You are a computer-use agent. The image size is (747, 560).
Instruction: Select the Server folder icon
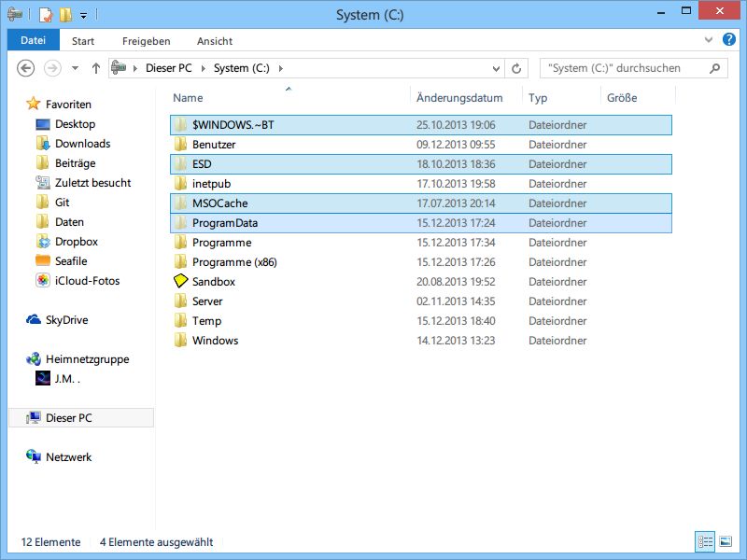point(180,301)
